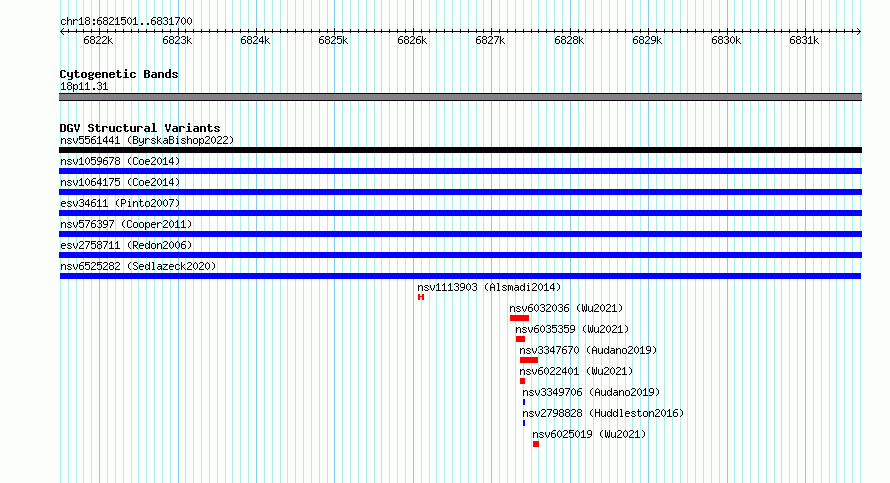Click the small red nsv1113903 marker
Viewport: 890px width, 483px height.
[x=421, y=297]
